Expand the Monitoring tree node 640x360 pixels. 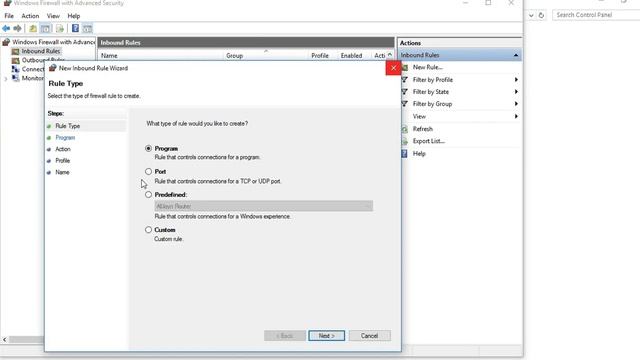tap(6, 78)
